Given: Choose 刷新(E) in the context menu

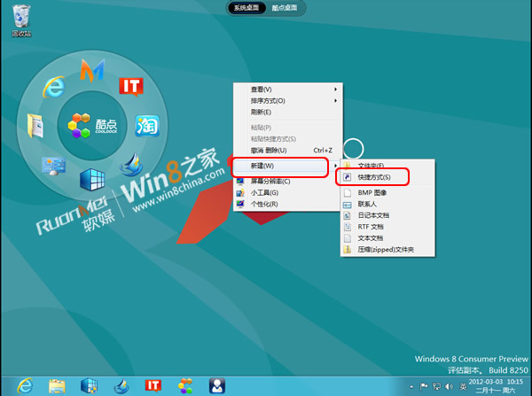Looking at the screenshot, I should pyautogui.click(x=287, y=113).
